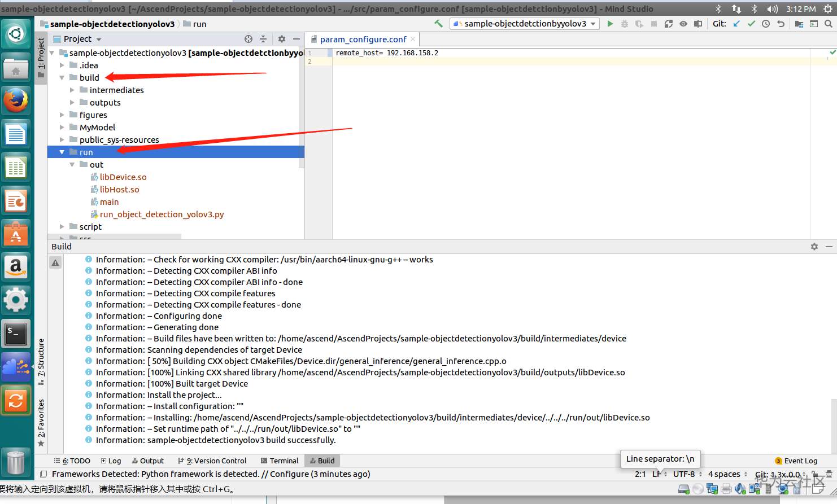This screenshot has width=837, height=504.
Task: Hide the Build panel with minus icon
Action: point(829,247)
